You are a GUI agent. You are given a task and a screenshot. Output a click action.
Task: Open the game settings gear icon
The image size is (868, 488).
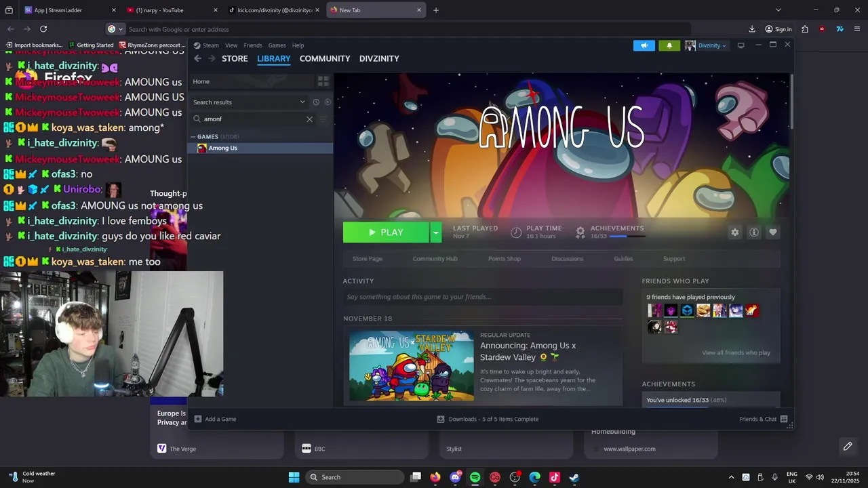(734, 232)
